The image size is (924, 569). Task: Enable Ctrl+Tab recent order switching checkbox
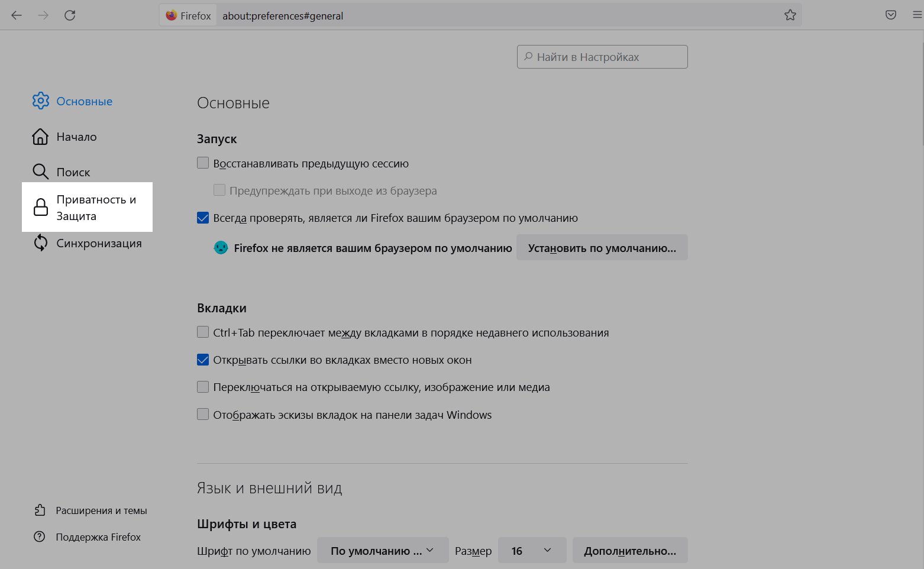203,332
